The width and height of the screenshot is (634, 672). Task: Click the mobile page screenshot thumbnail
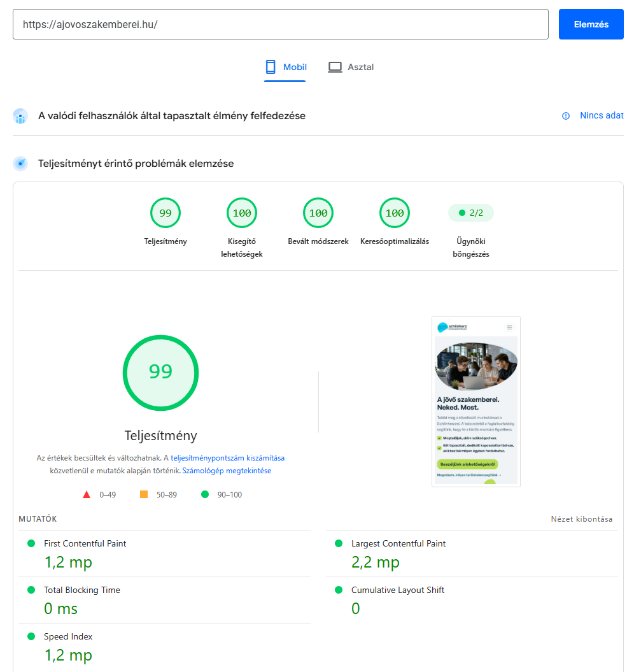(476, 401)
